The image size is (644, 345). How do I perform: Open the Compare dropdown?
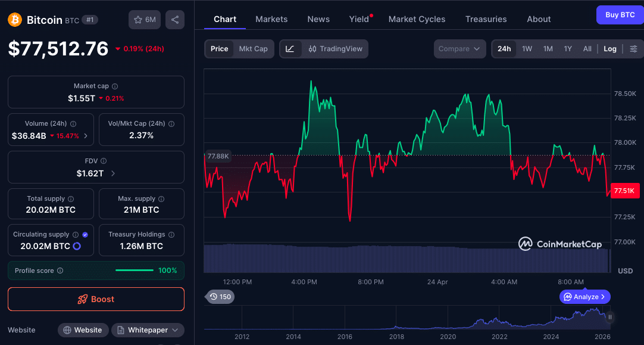click(459, 49)
